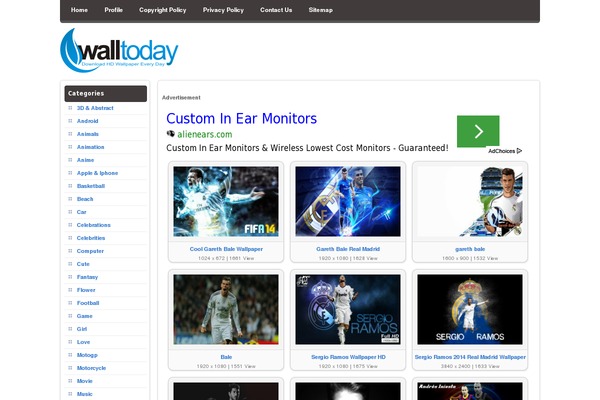
Task: Click Sergio Ramos 2014 Real Madrid Wallpaper title
Action: coord(470,357)
